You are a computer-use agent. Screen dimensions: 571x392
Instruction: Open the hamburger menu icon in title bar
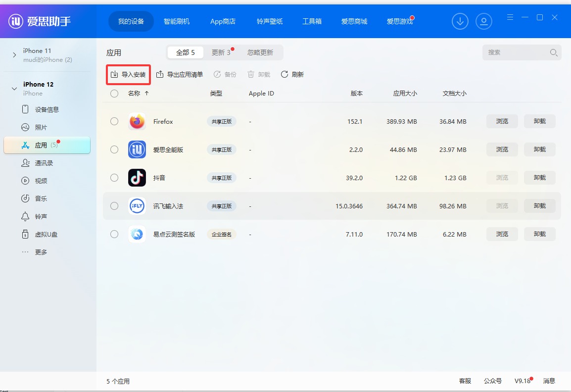pos(510,17)
